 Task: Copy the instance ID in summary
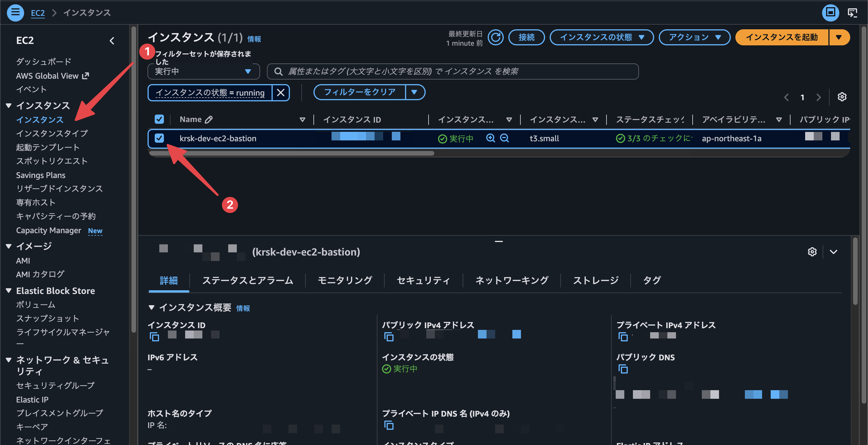click(x=154, y=336)
